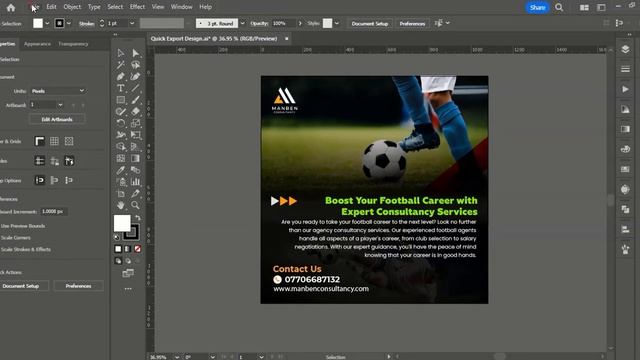Click Document Setup in control bar

point(370,24)
